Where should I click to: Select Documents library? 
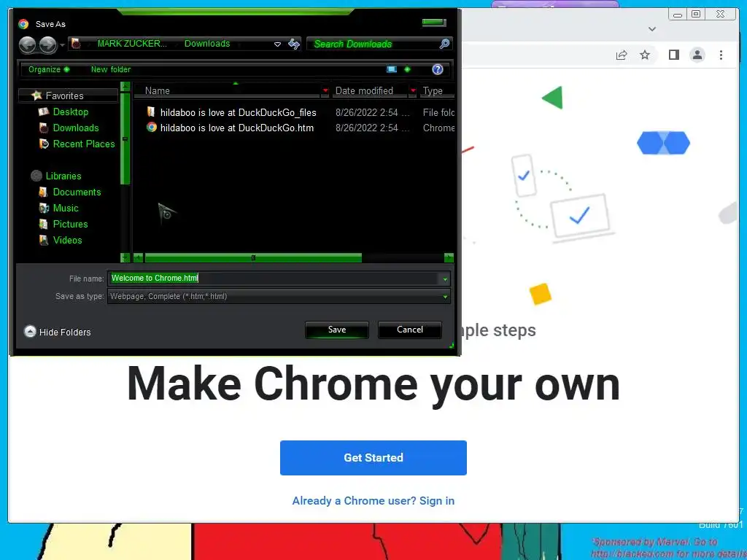tap(77, 192)
